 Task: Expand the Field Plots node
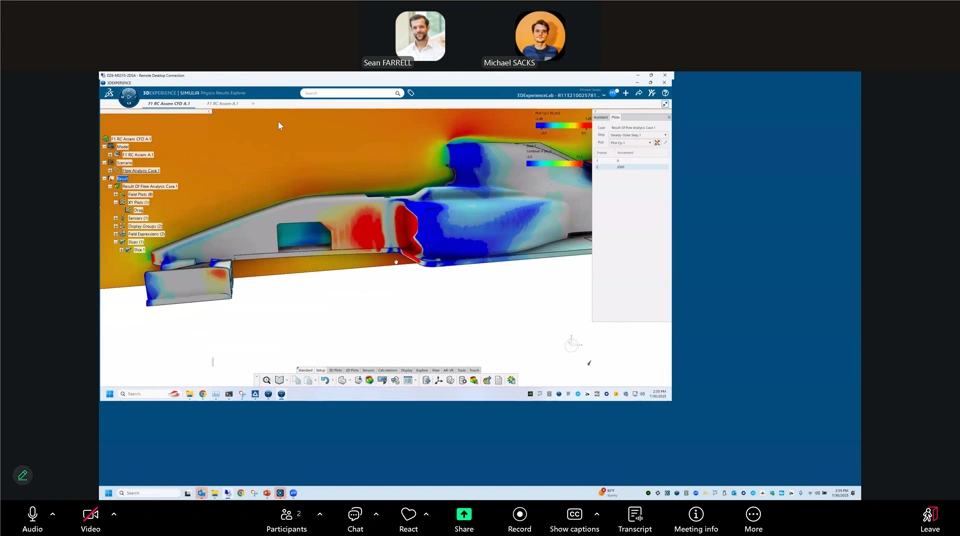pos(116,194)
